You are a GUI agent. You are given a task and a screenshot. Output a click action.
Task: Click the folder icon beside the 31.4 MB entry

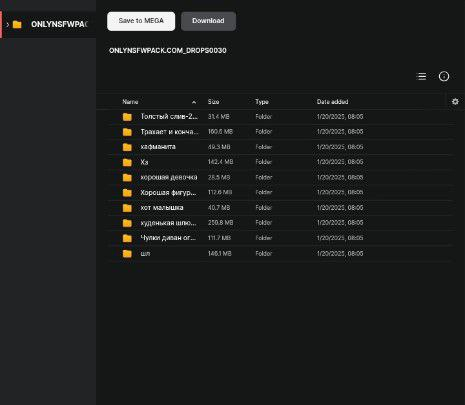[127, 117]
